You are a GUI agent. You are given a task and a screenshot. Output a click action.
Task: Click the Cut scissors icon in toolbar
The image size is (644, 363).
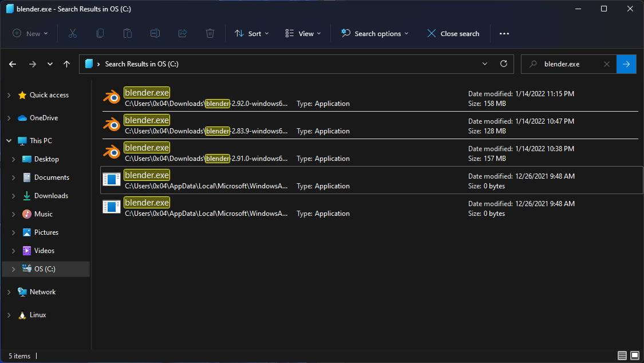[x=73, y=34]
